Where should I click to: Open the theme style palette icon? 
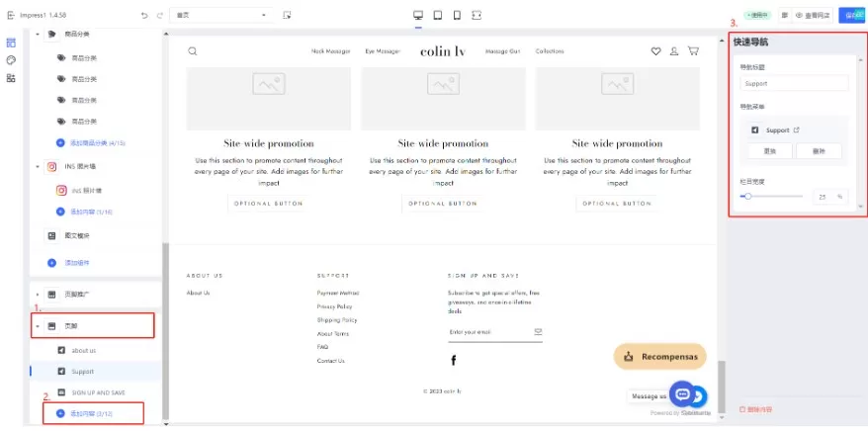[11, 60]
